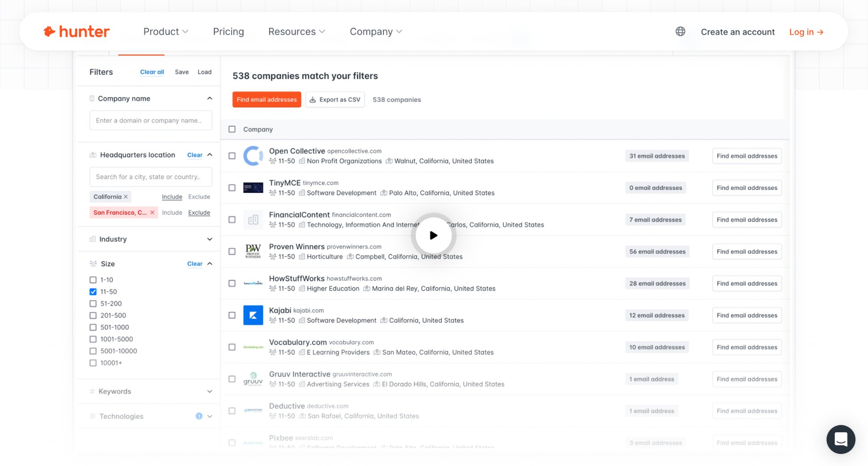Open the chat widget icon
Screen dimensions: 868x466
tap(841, 439)
